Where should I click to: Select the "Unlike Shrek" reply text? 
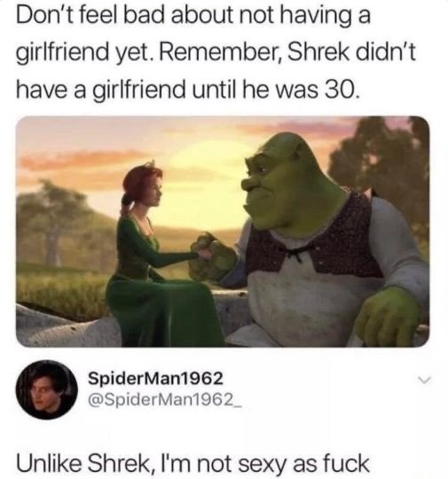[x=193, y=463]
